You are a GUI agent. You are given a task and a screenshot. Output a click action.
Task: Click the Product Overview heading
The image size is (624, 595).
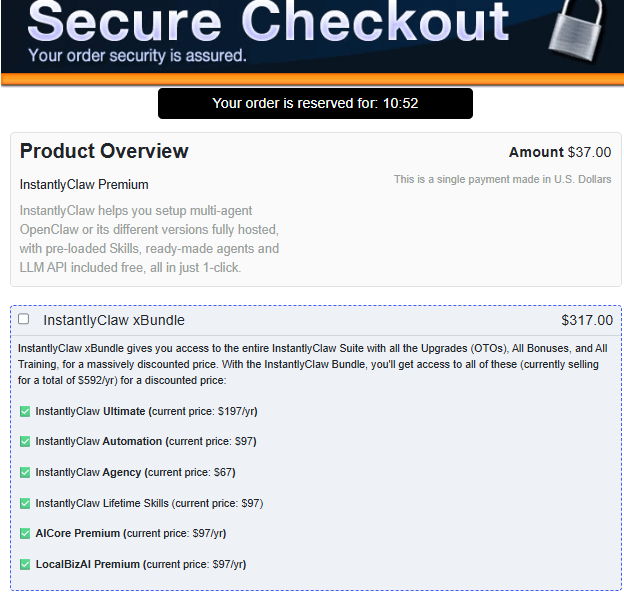point(104,151)
